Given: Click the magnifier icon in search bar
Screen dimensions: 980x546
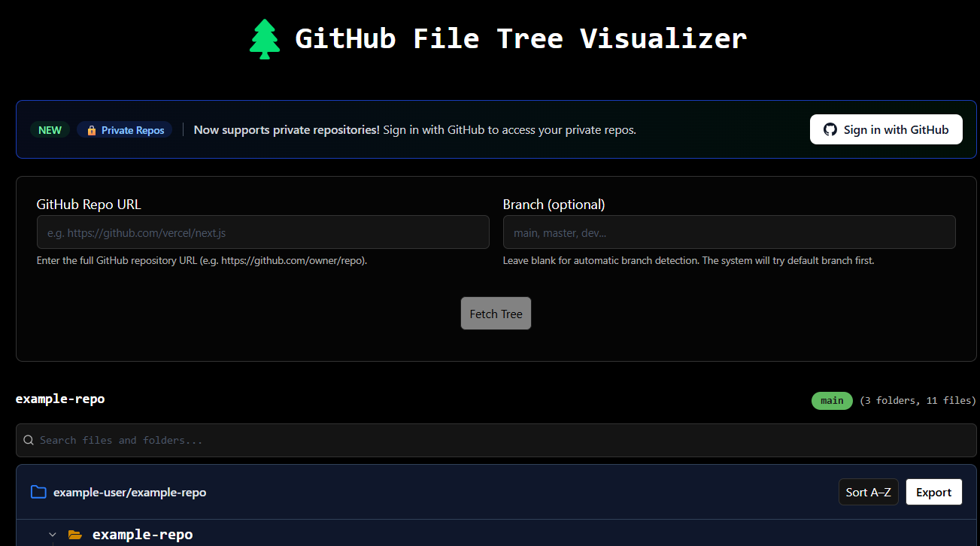Looking at the screenshot, I should click(x=29, y=440).
